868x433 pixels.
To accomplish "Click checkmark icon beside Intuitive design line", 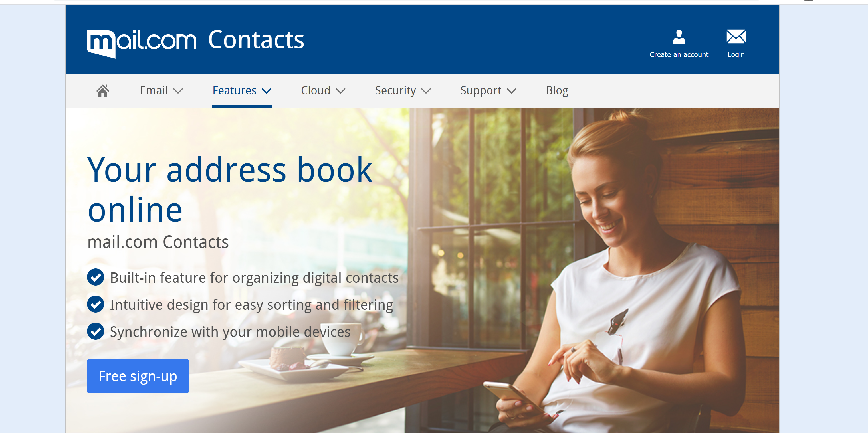I will click(x=96, y=304).
